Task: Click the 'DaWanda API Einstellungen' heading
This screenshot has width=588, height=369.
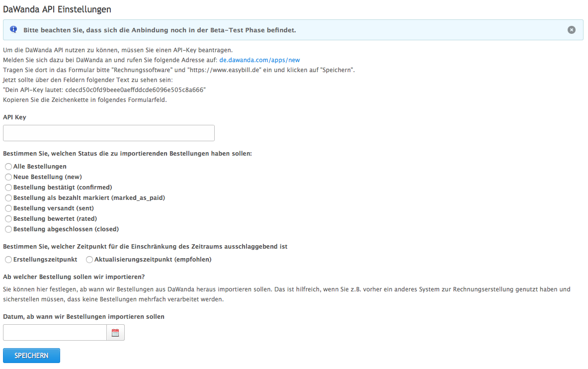Action: (57, 9)
